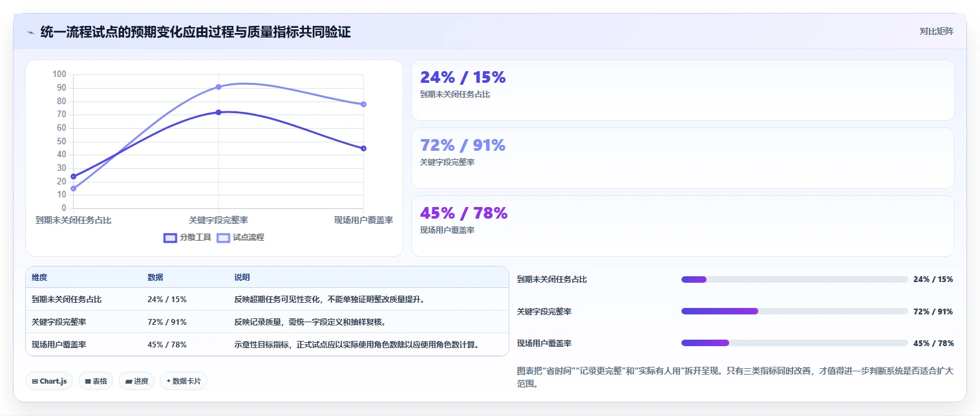Image resolution: width=980 pixels, height=416 pixels.
Task: Click the 对比矩阵 label in the header
Action: [936, 31]
